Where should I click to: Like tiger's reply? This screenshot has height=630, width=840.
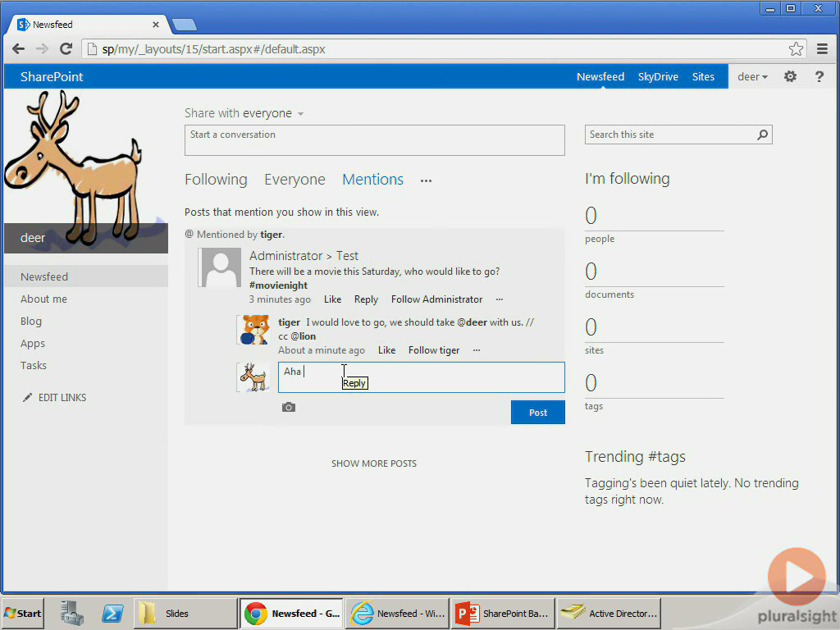click(x=387, y=350)
